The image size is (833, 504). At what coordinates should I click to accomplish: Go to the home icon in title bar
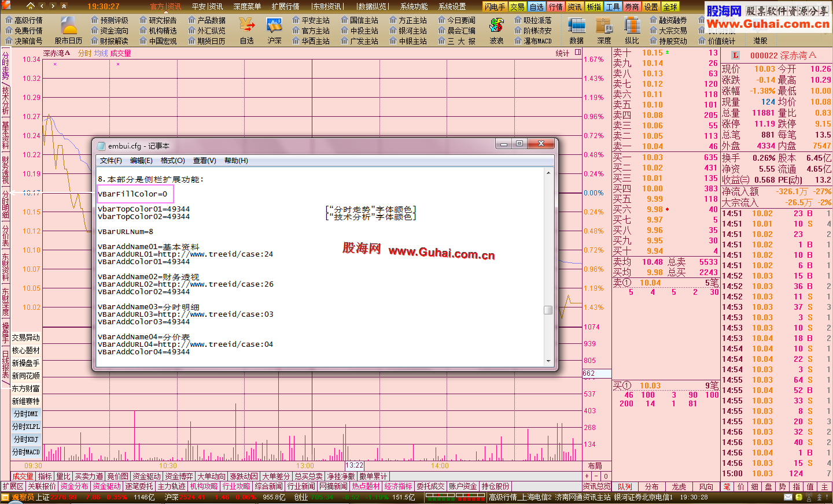pos(31,6)
